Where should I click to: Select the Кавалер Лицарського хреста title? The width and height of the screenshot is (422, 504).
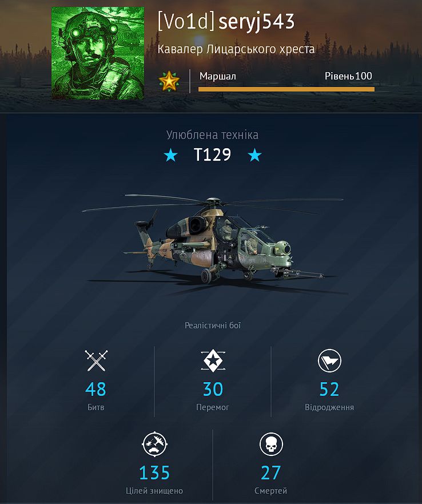[x=236, y=49]
